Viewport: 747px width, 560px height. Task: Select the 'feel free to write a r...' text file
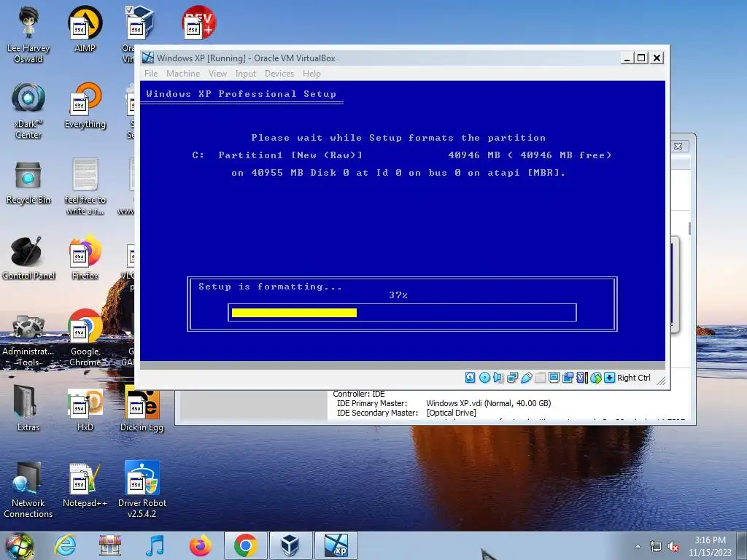coord(85,187)
